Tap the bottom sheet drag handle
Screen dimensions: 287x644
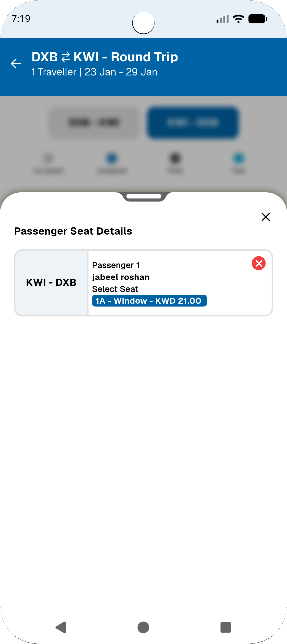(x=144, y=197)
